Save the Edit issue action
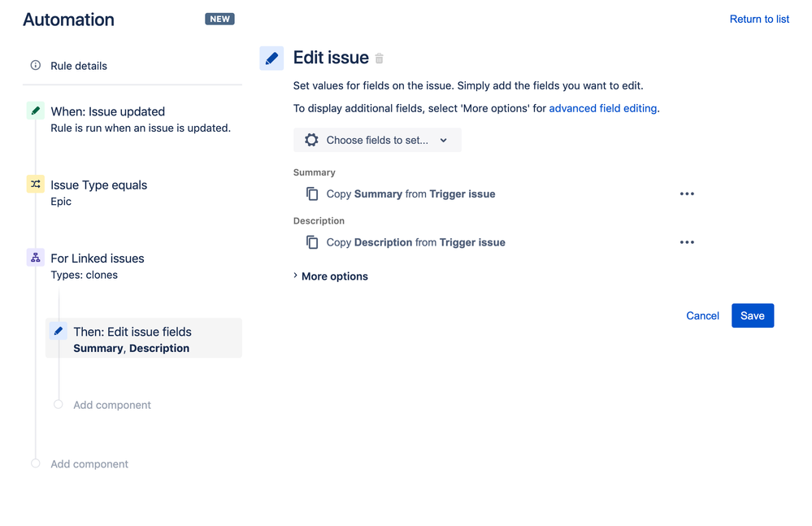812x526 pixels. tap(753, 315)
